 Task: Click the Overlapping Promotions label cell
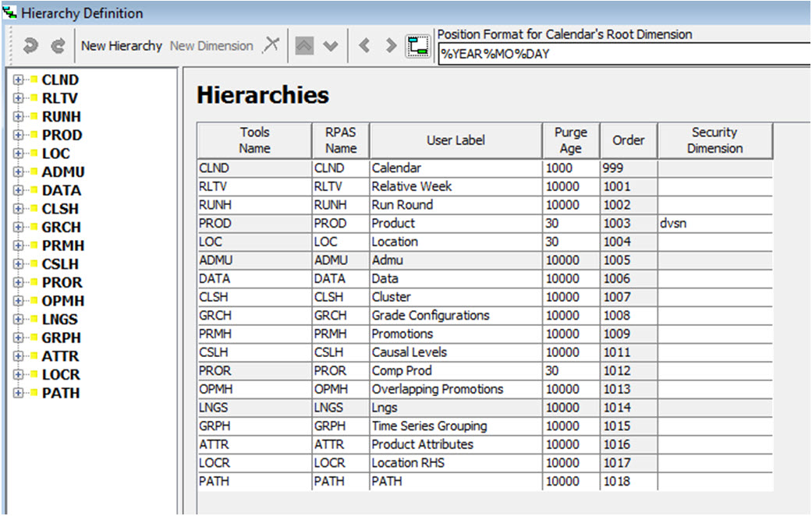[456, 389]
